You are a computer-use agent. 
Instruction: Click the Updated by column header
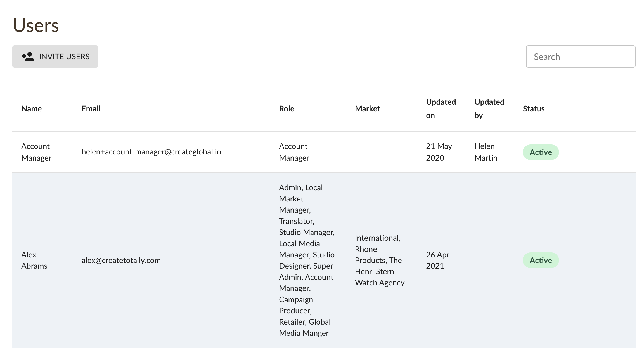[x=489, y=109]
